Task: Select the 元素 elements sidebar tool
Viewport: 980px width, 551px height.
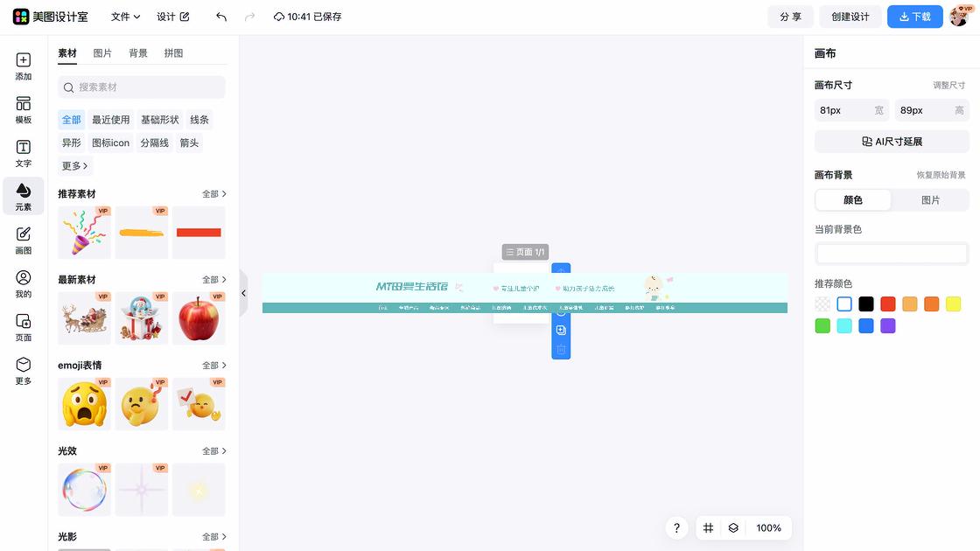Action: 23,197
